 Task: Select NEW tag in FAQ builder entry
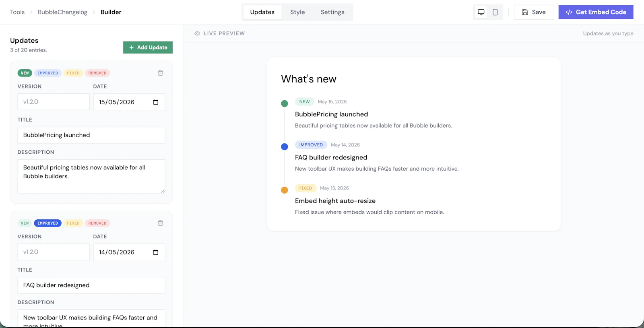(25, 223)
